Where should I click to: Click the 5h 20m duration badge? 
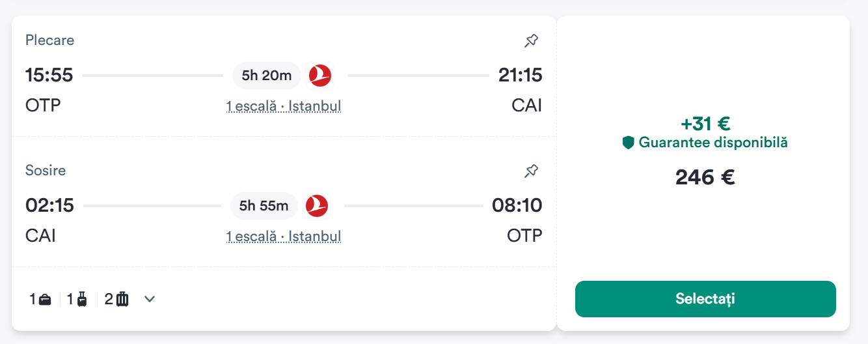pyautogui.click(x=267, y=76)
